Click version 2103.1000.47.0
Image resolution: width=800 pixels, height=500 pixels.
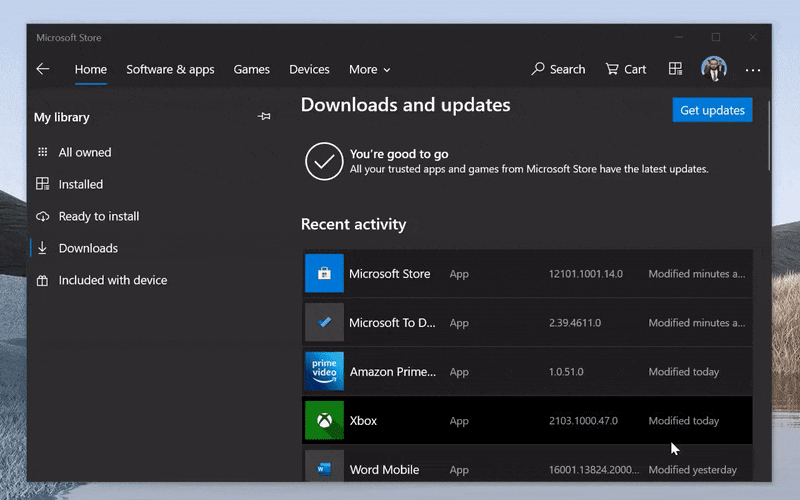[583, 421]
